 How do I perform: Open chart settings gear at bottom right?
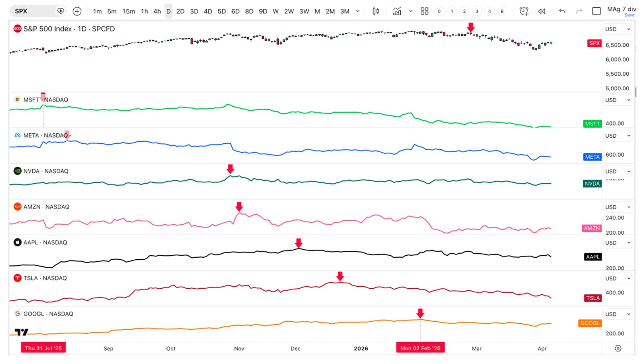coord(618,348)
